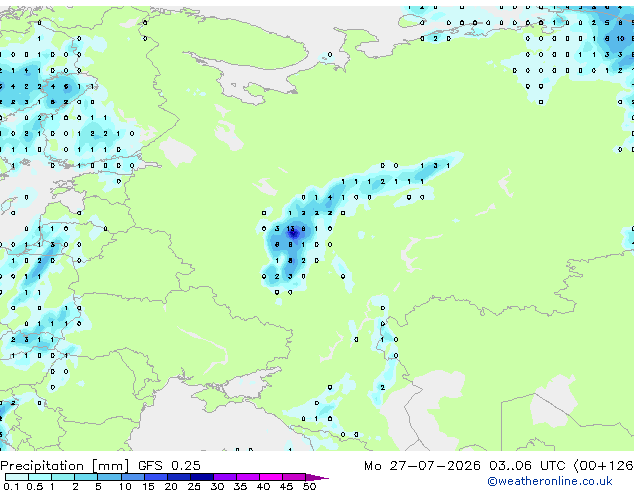Click the 30–35 mm purple legend swatch
The height and width of the screenshot is (490, 634).
(x=225, y=477)
